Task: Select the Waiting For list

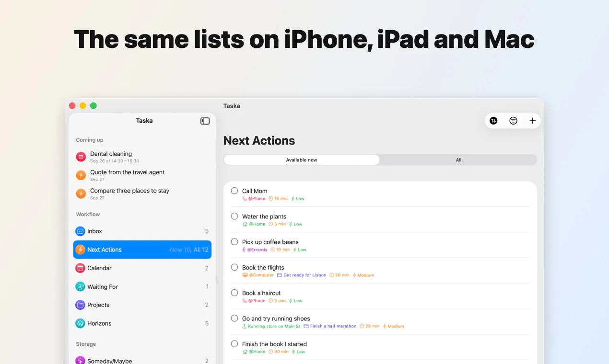Action: click(142, 286)
